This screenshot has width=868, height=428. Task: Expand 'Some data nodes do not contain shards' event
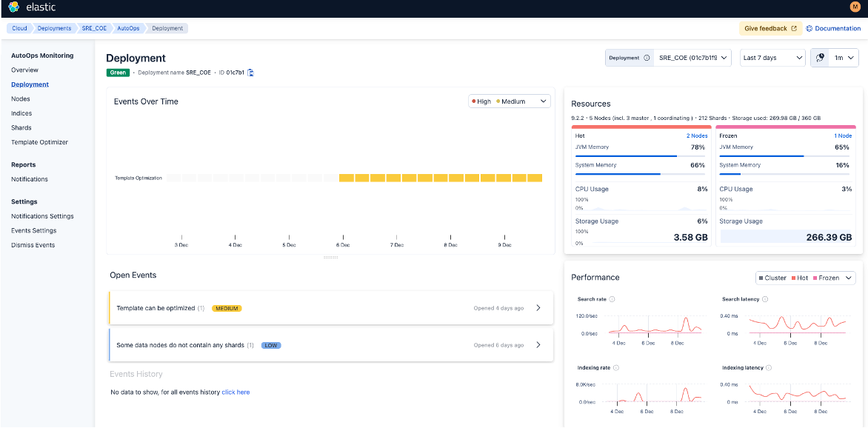(x=538, y=345)
